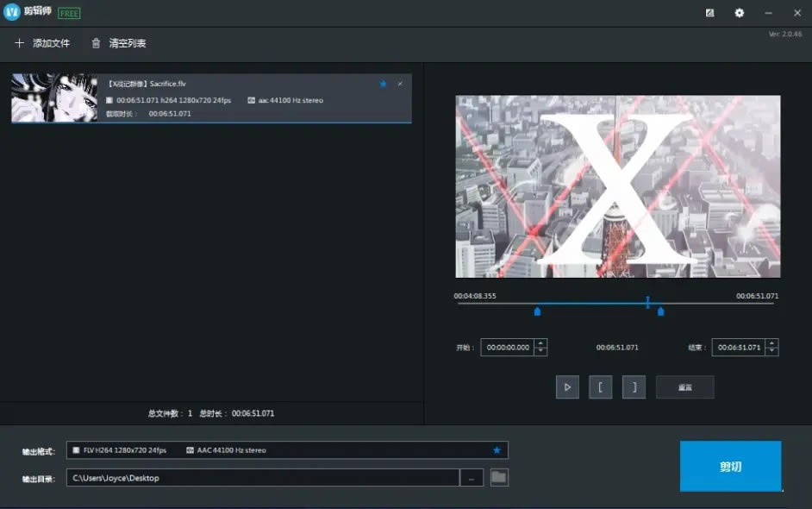Click the ... browse button for output directory
812x509 pixels.
click(x=471, y=477)
